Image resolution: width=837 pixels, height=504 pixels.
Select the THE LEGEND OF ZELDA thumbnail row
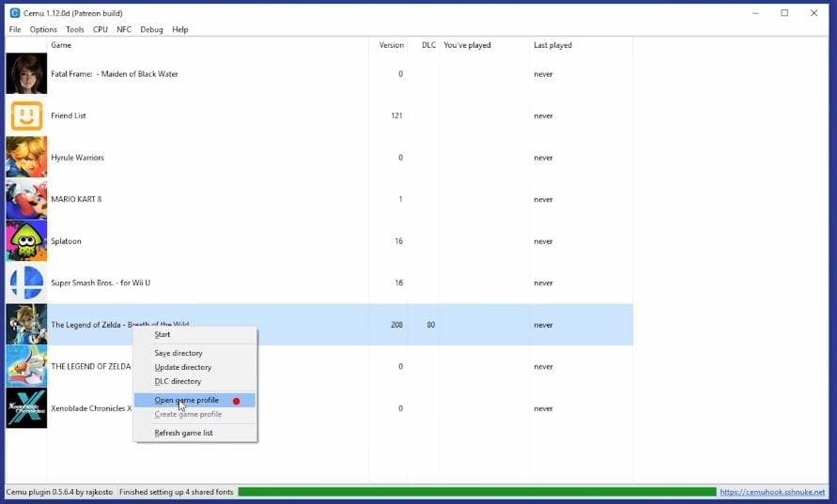click(26, 366)
